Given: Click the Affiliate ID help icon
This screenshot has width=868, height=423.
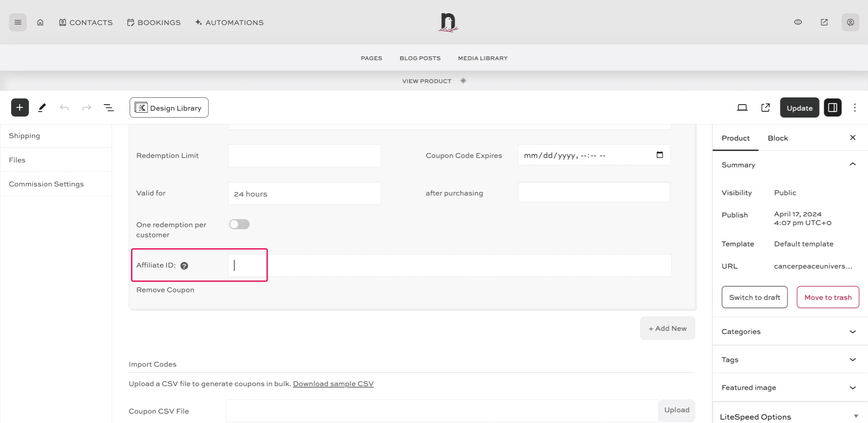Looking at the screenshot, I should coord(185,265).
